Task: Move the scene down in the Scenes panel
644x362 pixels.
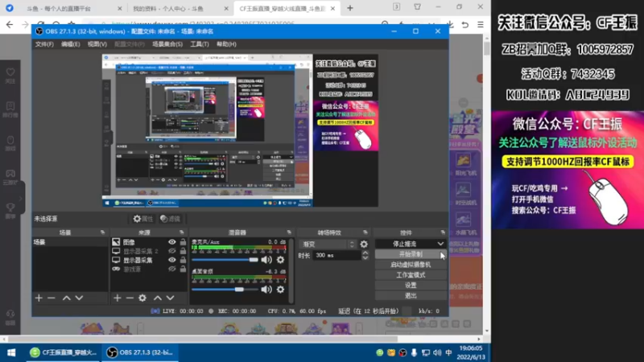Action: point(79,298)
